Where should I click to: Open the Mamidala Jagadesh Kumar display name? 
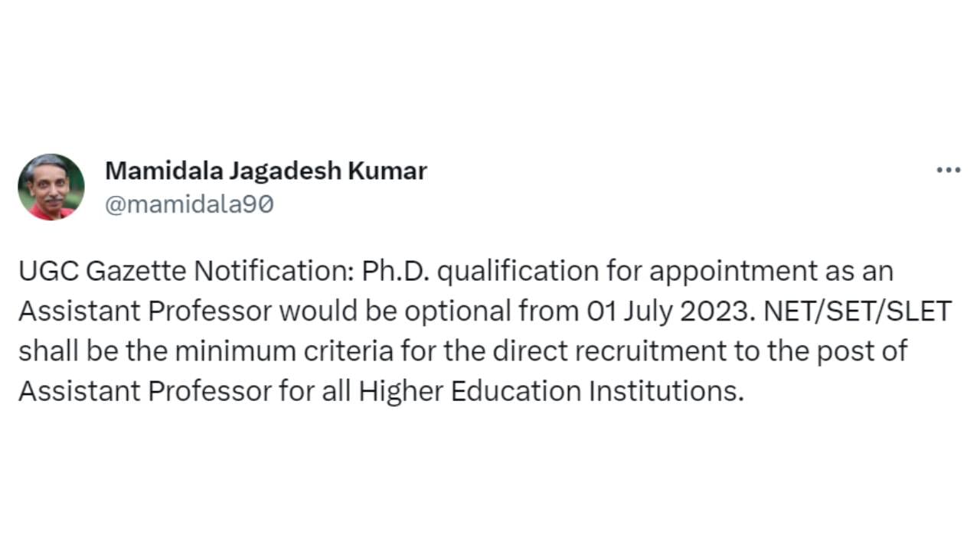(266, 171)
